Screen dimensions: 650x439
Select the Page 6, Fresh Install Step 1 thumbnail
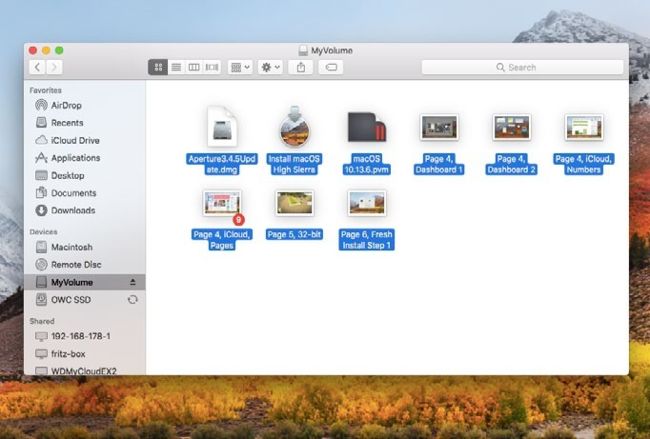366,203
